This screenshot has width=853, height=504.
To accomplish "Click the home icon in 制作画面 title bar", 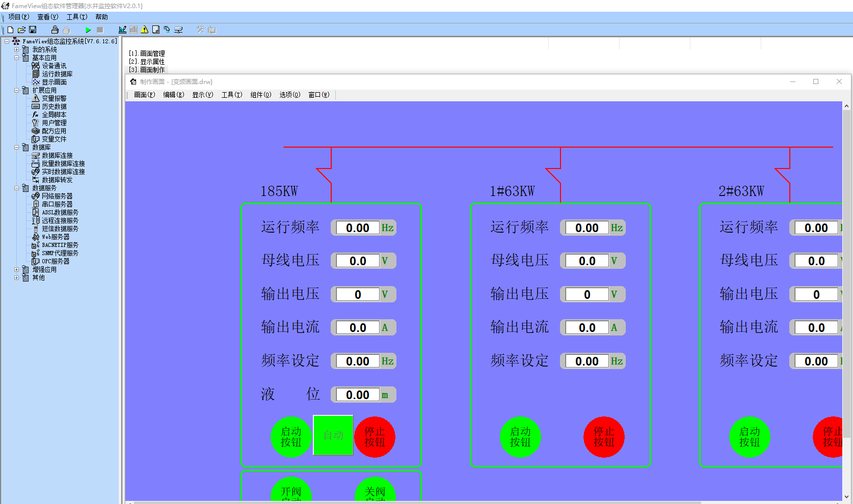I will click(134, 81).
